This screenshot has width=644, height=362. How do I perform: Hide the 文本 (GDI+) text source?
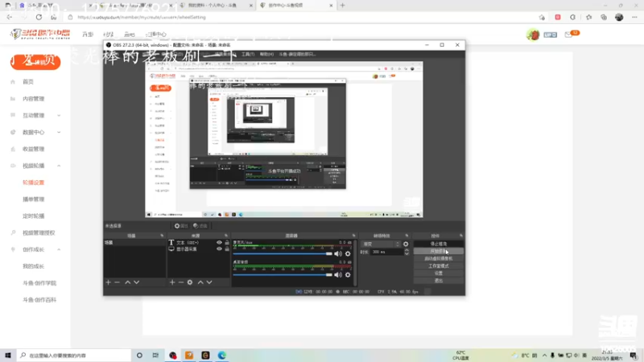(219, 243)
